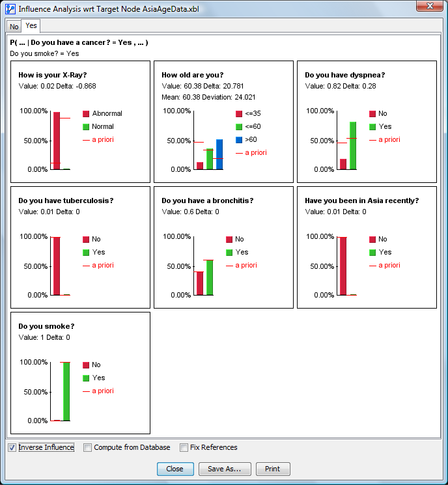This screenshot has height=485, width=448.
Task: Click the Print button
Action: pos(272,469)
